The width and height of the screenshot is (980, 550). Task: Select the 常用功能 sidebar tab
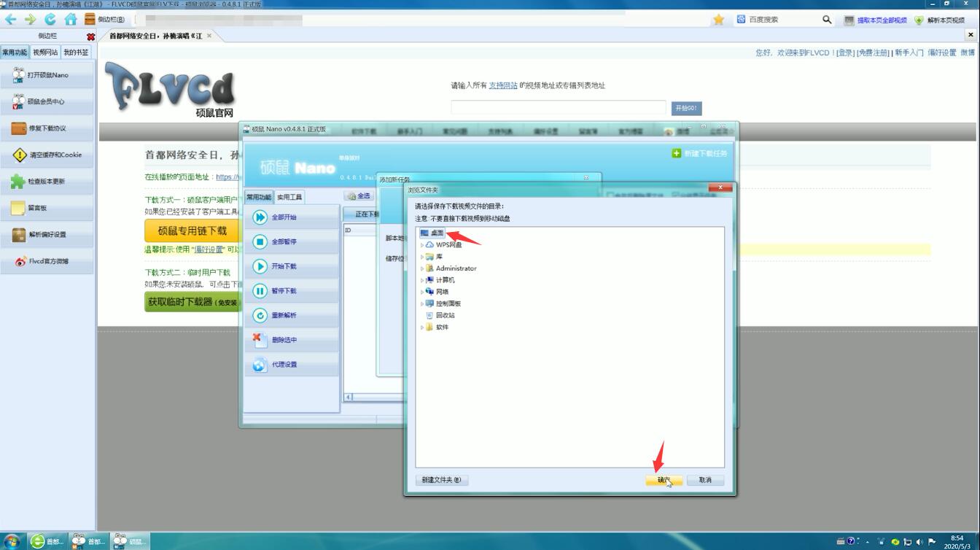click(x=15, y=53)
